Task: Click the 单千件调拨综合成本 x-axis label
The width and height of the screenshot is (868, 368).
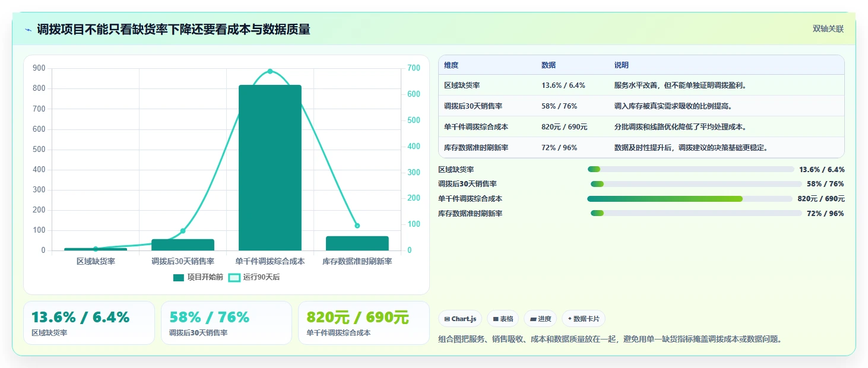Action: (x=270, y=261)
